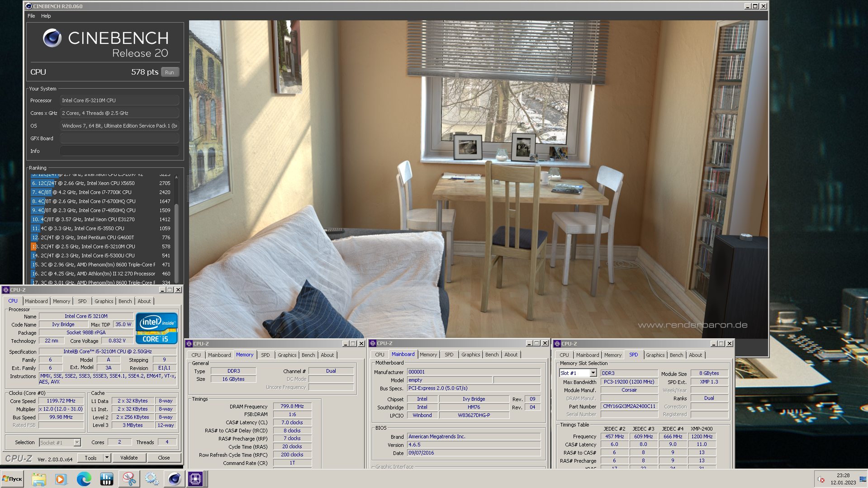
Task: Click the rendered room image preview
Action: [478, 179]
